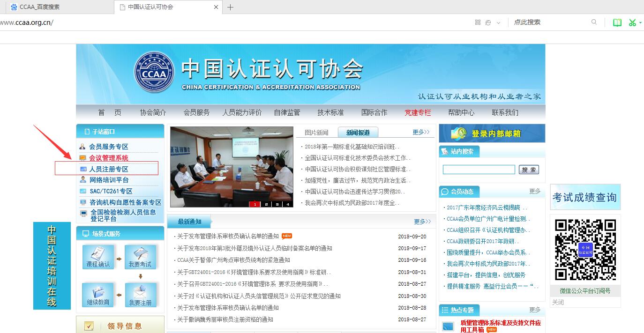Click the 考试成绩查询 banner
The width and height of the screenshot is (644, 333).
[x=585, y=197]
